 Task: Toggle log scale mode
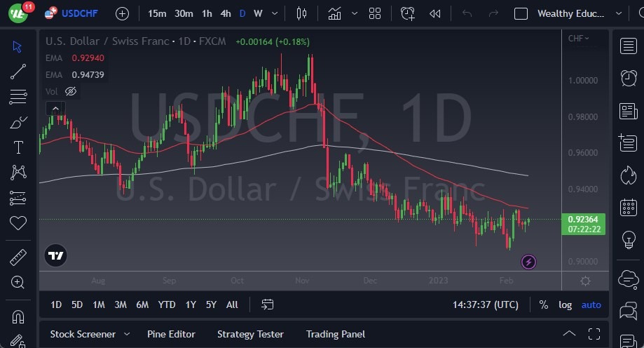565,304
